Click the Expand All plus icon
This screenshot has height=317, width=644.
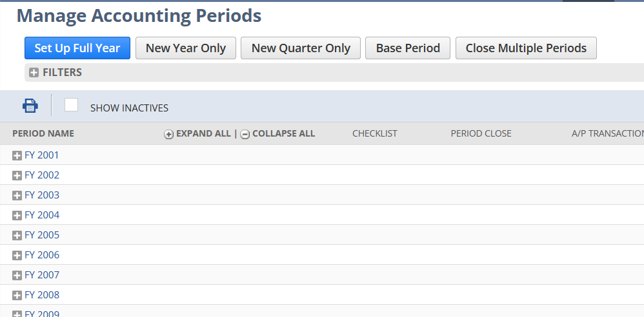(169, 134)
